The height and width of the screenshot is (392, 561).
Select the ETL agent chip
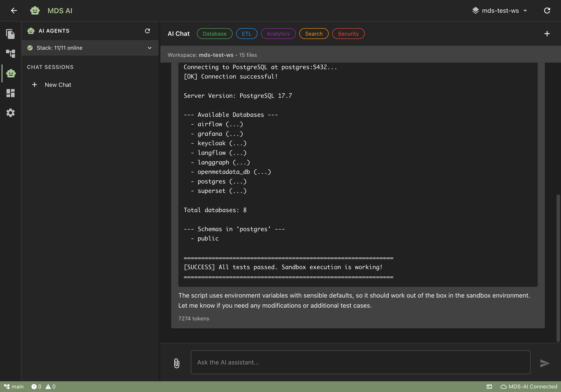(246, 34)
